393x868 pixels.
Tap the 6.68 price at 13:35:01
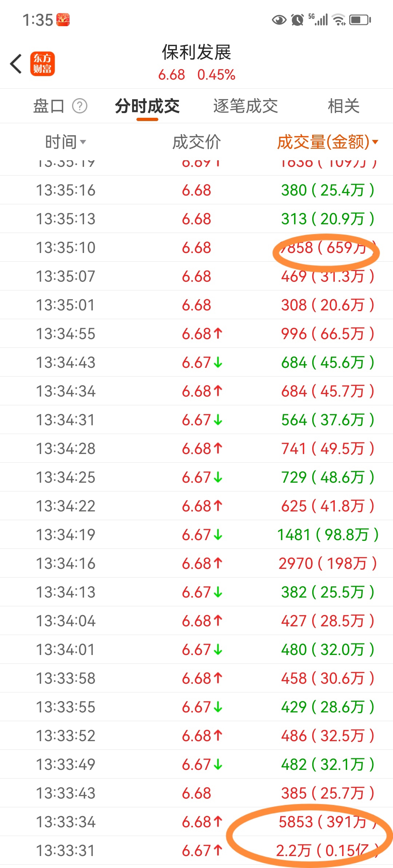point(196,305)
